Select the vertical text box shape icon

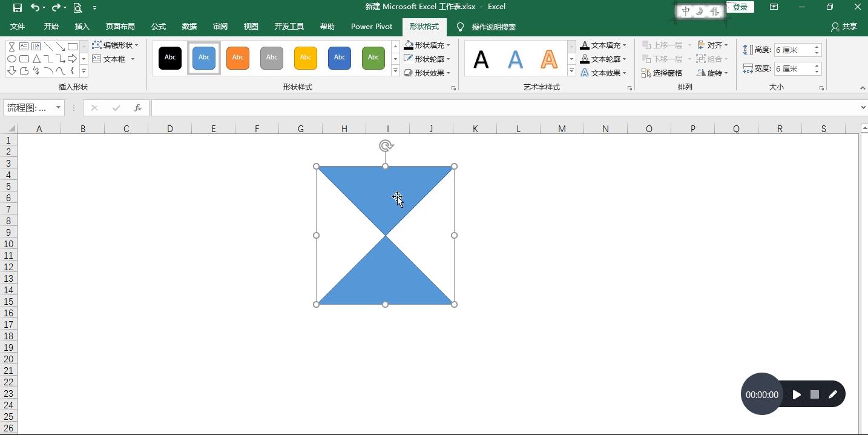(x=36, y=47)
